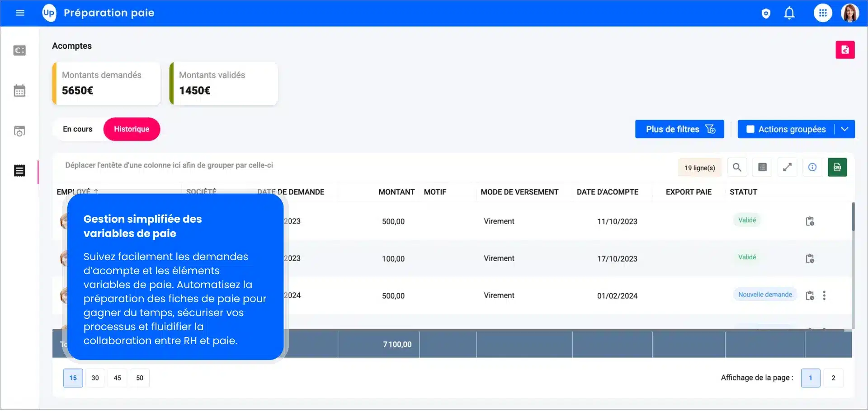Open the pink document icon at top right

point(845,50)
